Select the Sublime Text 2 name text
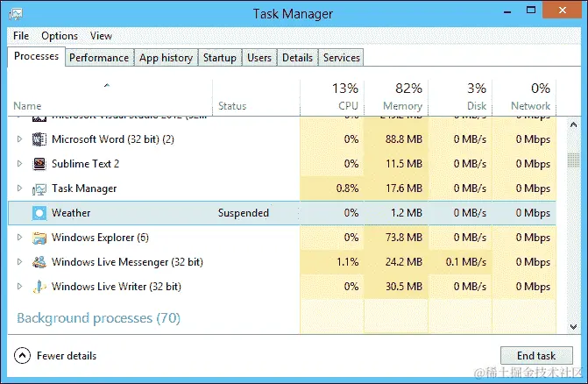588x384 pixels. (x=85, y=164)
